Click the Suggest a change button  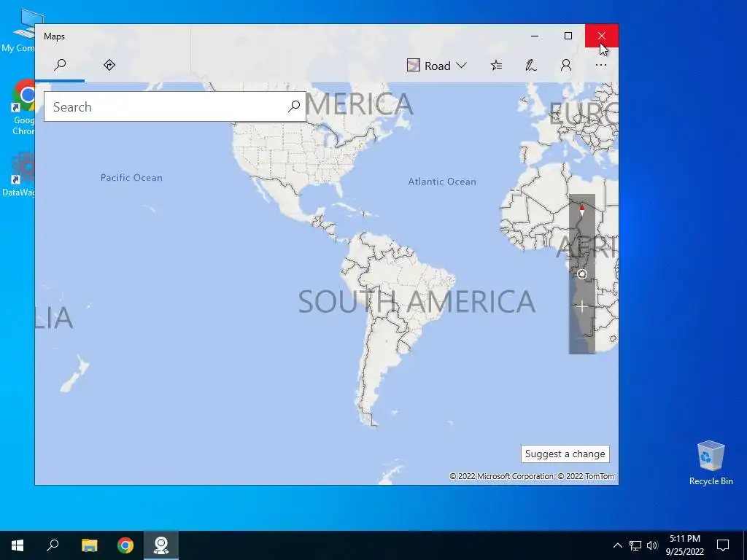(565, 454)
